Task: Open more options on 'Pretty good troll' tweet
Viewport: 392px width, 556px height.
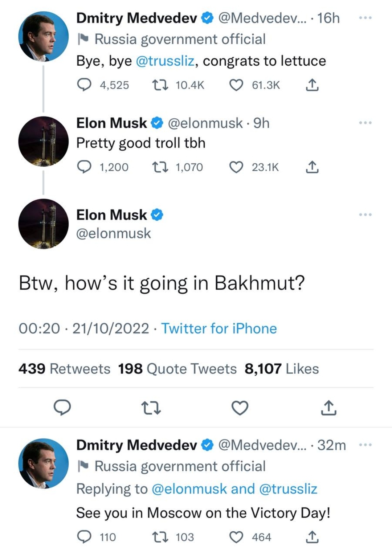Action: click(365, 123)
